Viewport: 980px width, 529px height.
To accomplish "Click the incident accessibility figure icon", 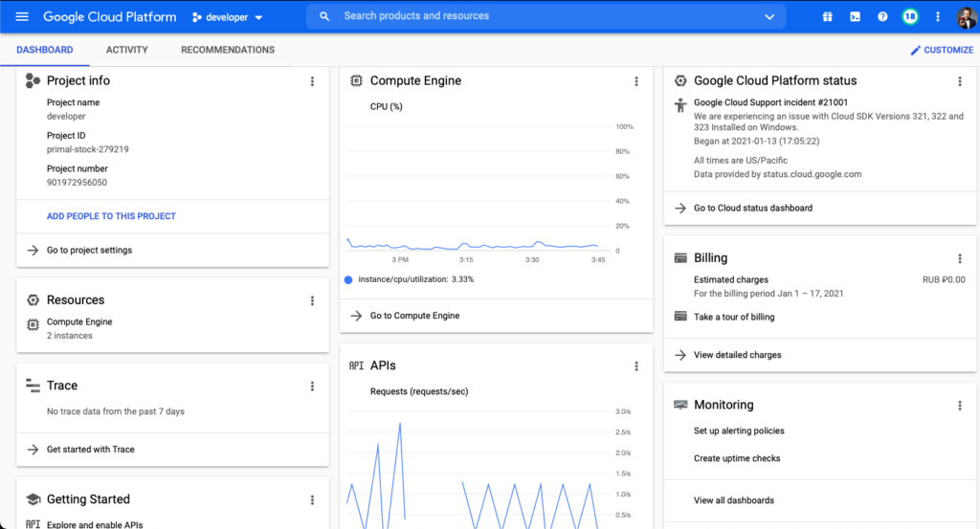I will pos(680,105).
